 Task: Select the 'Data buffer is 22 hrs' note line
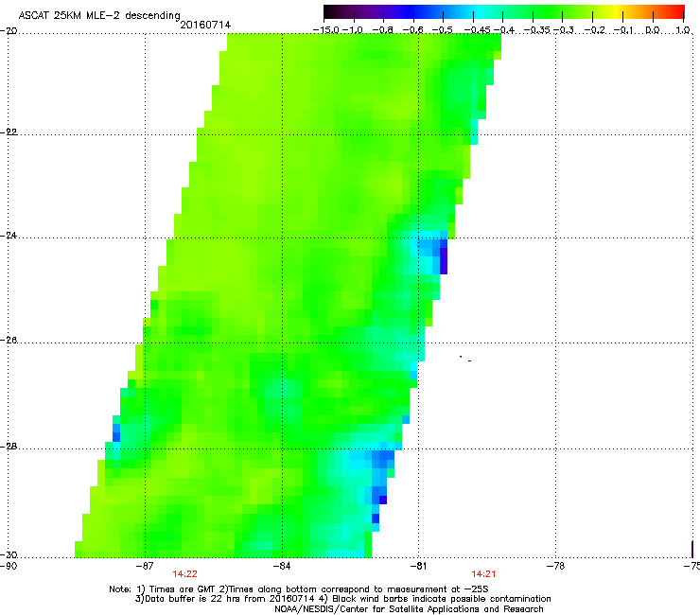coord(342,599)
